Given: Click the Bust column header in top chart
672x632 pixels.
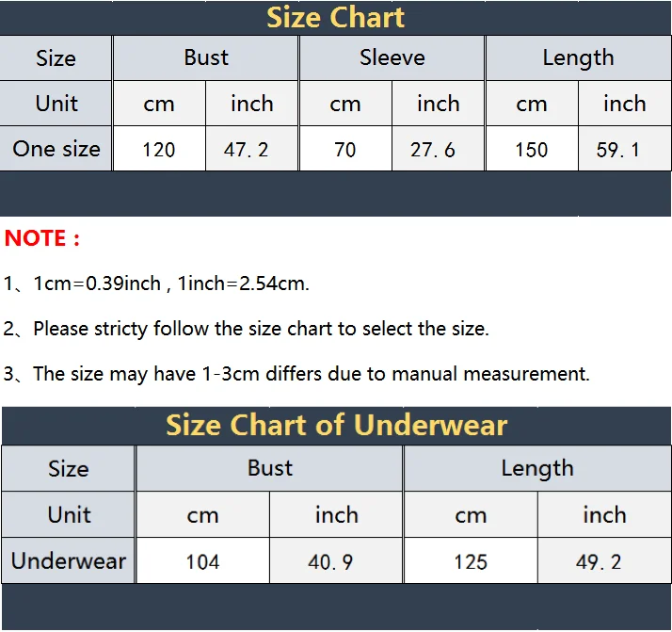Looking at the screenshot, I should tap(206, 57).
